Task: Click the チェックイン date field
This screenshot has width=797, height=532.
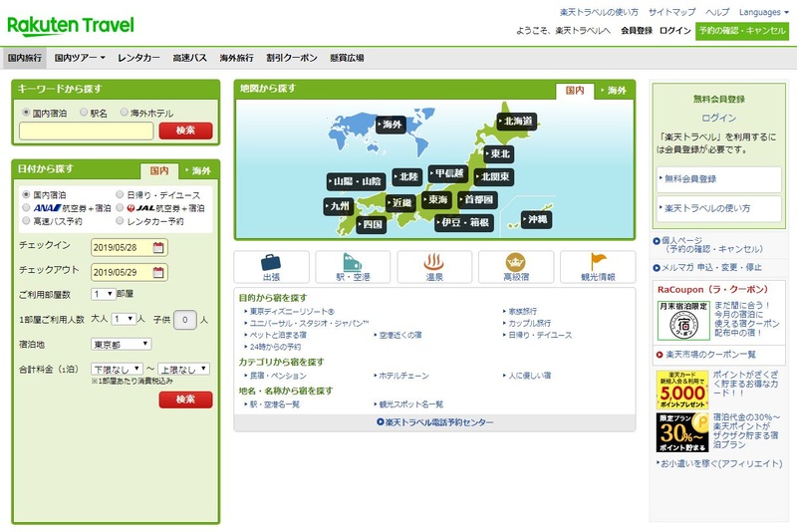Action: (x=130, y=247)
